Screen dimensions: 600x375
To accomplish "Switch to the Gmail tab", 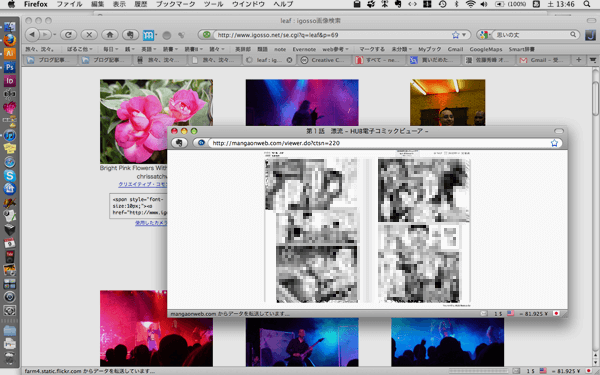I will (543, 60).
